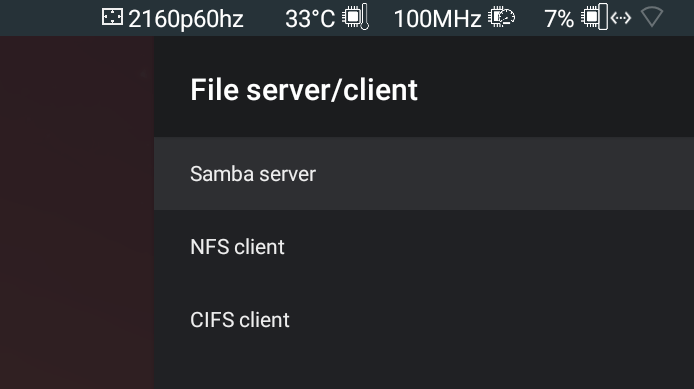Click the CPU temperature thermometer icon

coord(355,17)
